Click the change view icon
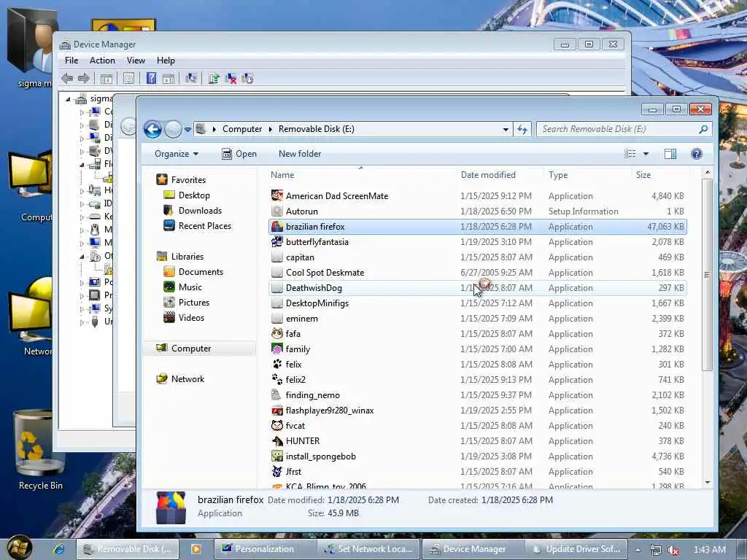This screenshot has width=747, height=560. (x=630, y=154)
